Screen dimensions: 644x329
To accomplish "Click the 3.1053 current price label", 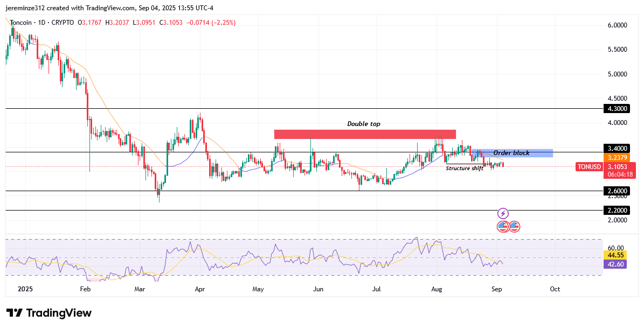I will tap(617, 167).
